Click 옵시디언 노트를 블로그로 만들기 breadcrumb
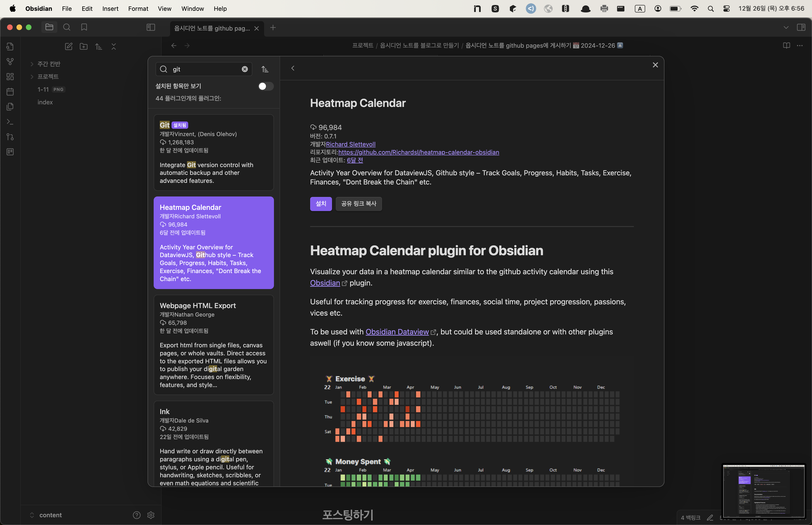 point(419,45)
